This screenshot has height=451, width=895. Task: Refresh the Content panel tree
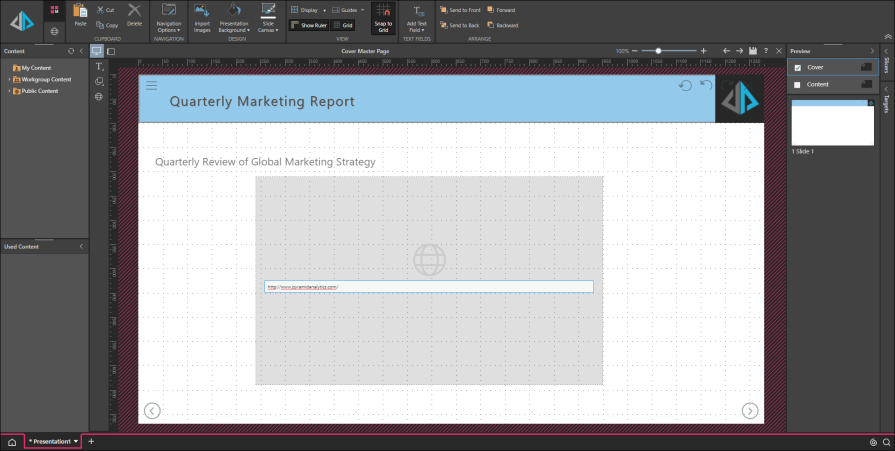(69, 50)
